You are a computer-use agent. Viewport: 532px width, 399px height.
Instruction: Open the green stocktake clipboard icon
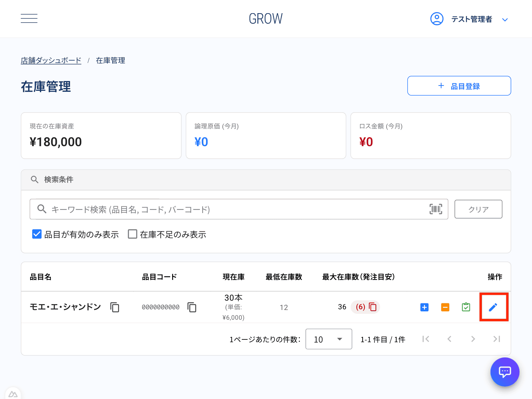pyautogui.click(x=466, y=307)
